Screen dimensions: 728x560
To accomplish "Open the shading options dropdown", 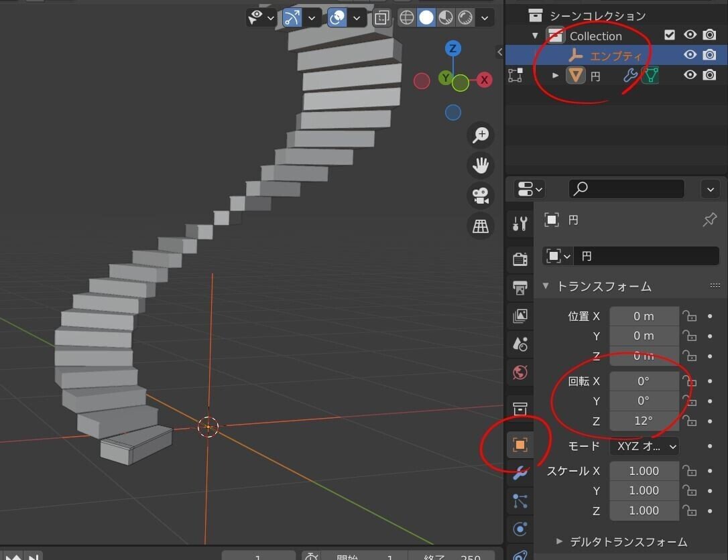I will tap(485, 18).
